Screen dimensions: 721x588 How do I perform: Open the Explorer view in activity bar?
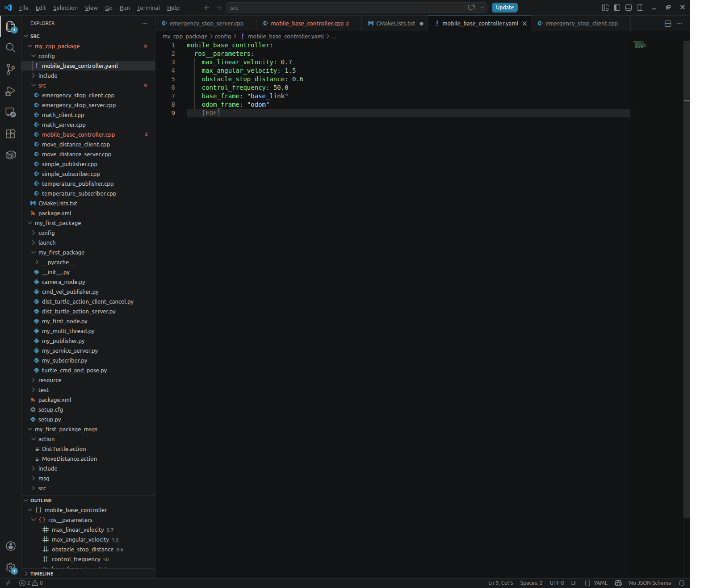(x=11, y=27)
